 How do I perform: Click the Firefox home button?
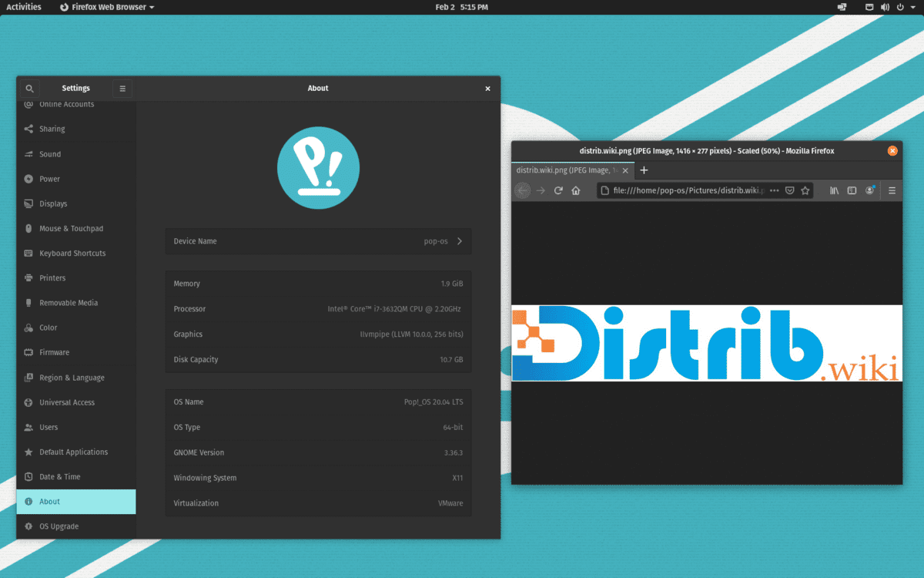576,190
